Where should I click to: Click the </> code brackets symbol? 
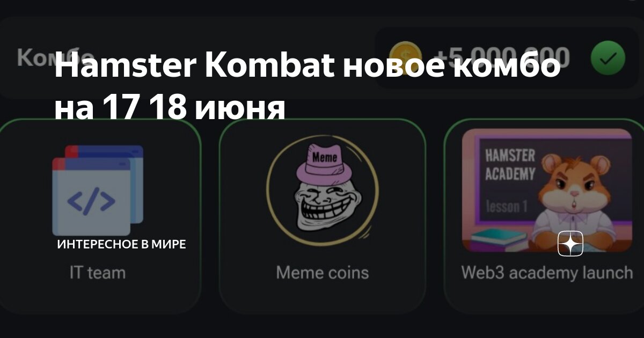[91, 201]
